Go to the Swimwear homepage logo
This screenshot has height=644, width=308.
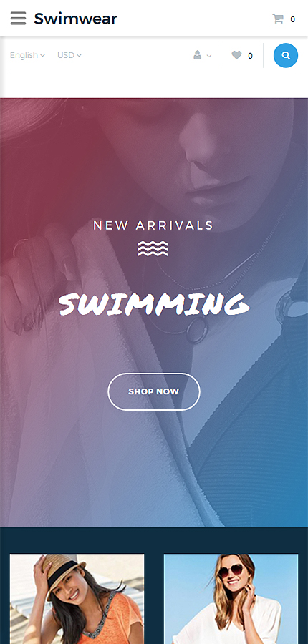coord(76,19)
